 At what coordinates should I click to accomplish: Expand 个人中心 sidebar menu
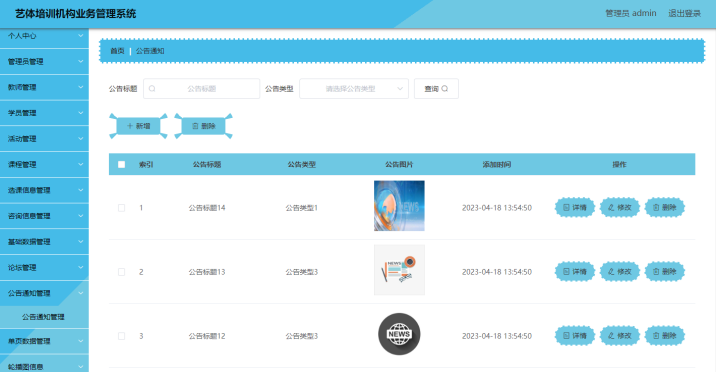tap(44, 36)
